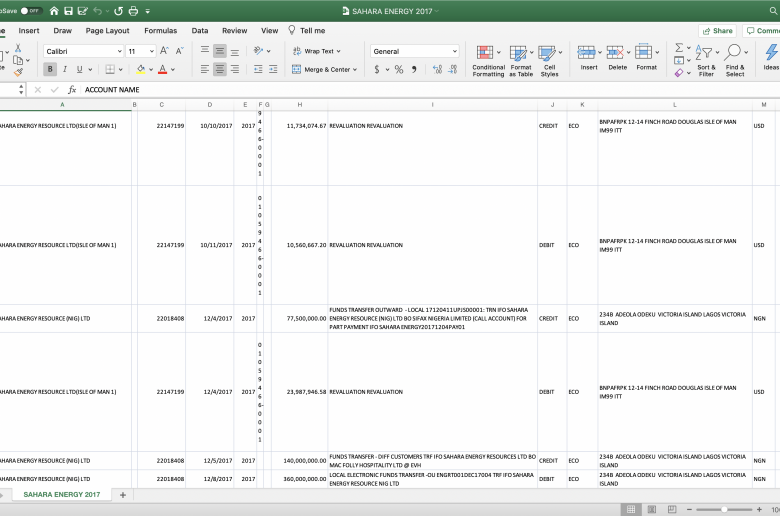Apply the yellow fill color bucket
The image size is (780, 516).
141,69
